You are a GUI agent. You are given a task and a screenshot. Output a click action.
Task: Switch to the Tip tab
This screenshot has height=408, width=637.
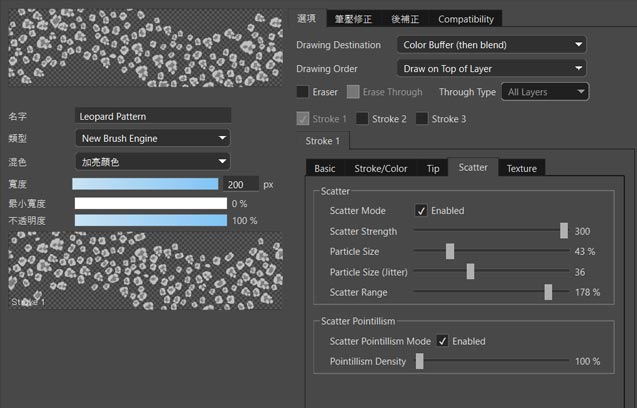[432, 168]
